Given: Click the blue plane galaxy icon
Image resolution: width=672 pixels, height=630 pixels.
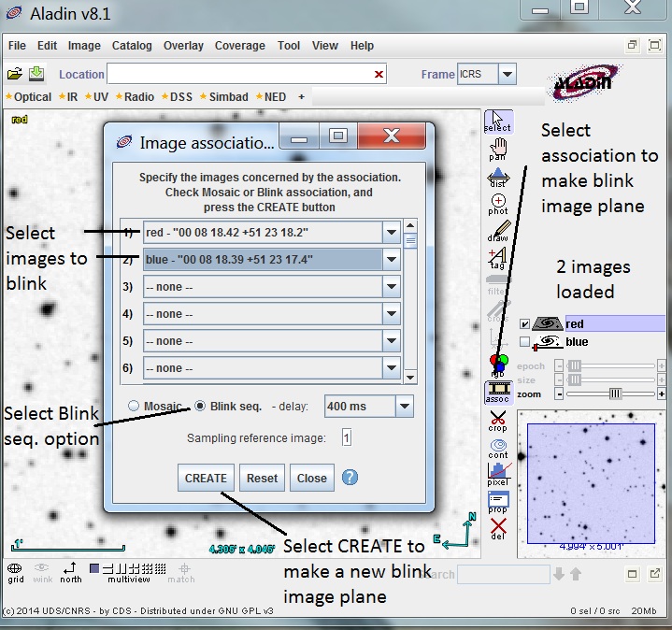Looking at the screenshot, I should [x=548, y=342].
